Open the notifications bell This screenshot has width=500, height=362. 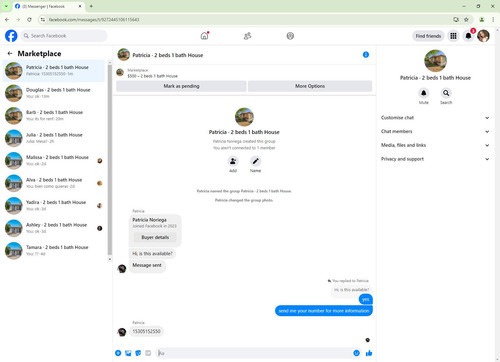[x=468, y=36]
